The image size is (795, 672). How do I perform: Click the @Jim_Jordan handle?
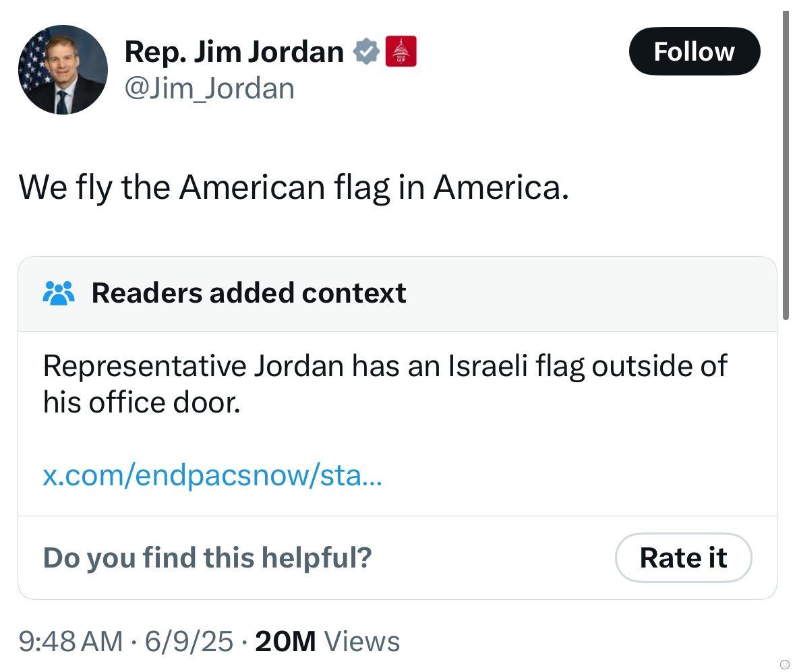209,88
